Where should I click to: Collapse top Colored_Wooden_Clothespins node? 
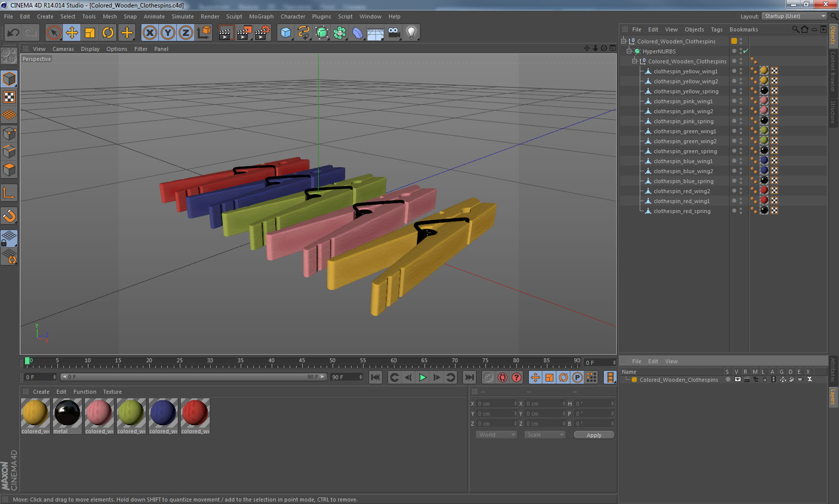624,41
